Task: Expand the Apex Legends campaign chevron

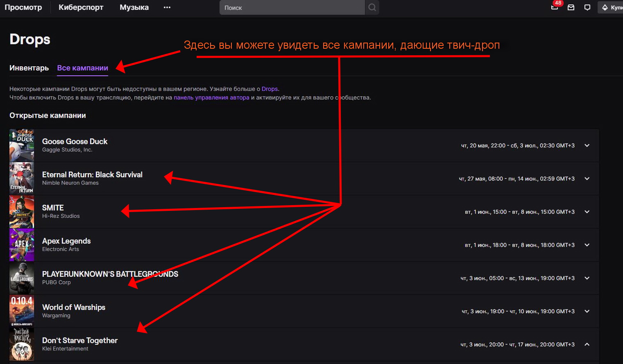Action: point(587,245)
